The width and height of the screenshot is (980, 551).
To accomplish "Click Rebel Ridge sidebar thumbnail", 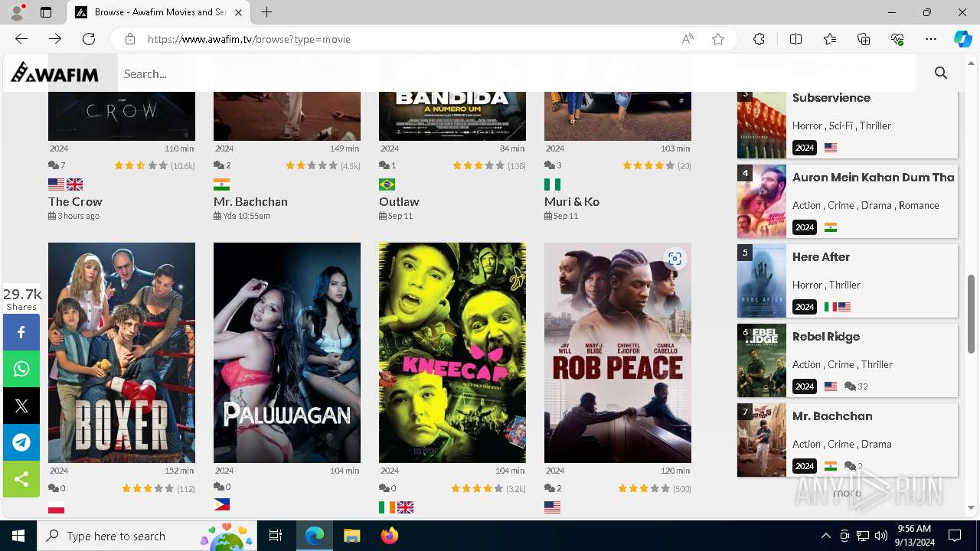I will 762,360.
